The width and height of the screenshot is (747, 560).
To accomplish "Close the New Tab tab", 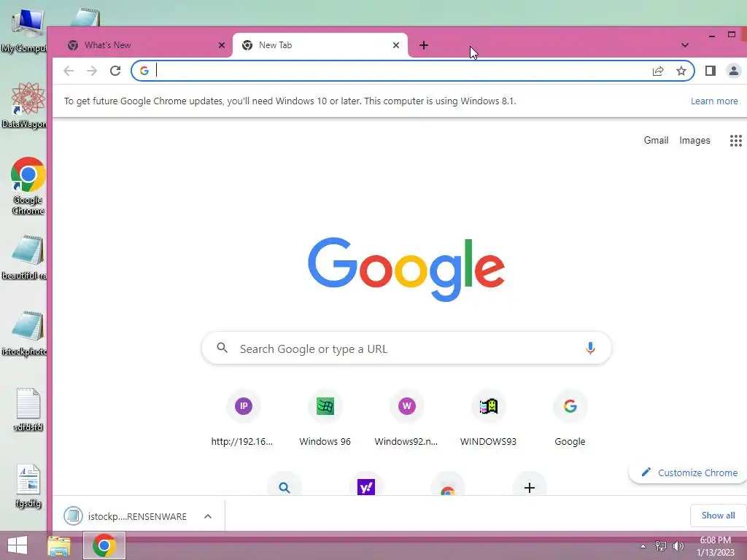I will pyautogui.click(x=396, y=45).
